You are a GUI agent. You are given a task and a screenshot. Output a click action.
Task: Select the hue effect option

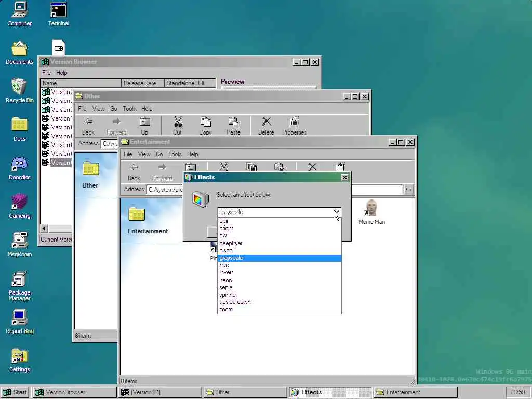click(279, 265)
